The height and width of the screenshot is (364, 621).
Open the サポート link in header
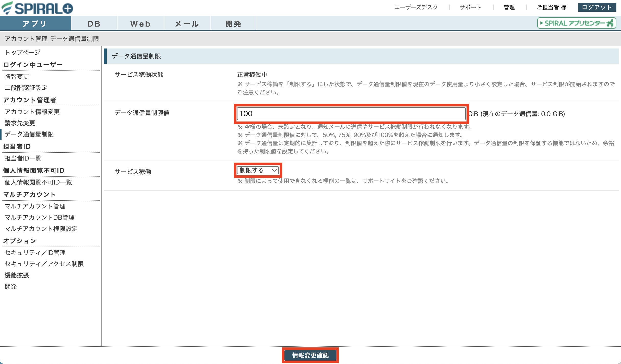pyautogui.click(x=470, y=7)
